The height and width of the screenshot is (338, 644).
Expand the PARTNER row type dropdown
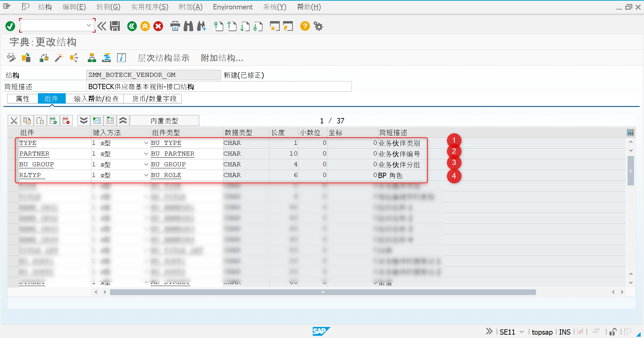tap(146, 154)
